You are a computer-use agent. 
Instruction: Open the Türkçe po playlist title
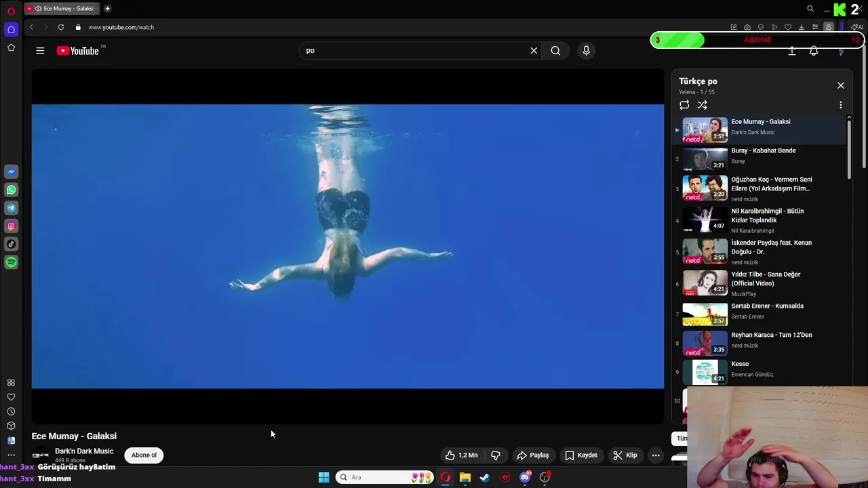tap(698, 81)
